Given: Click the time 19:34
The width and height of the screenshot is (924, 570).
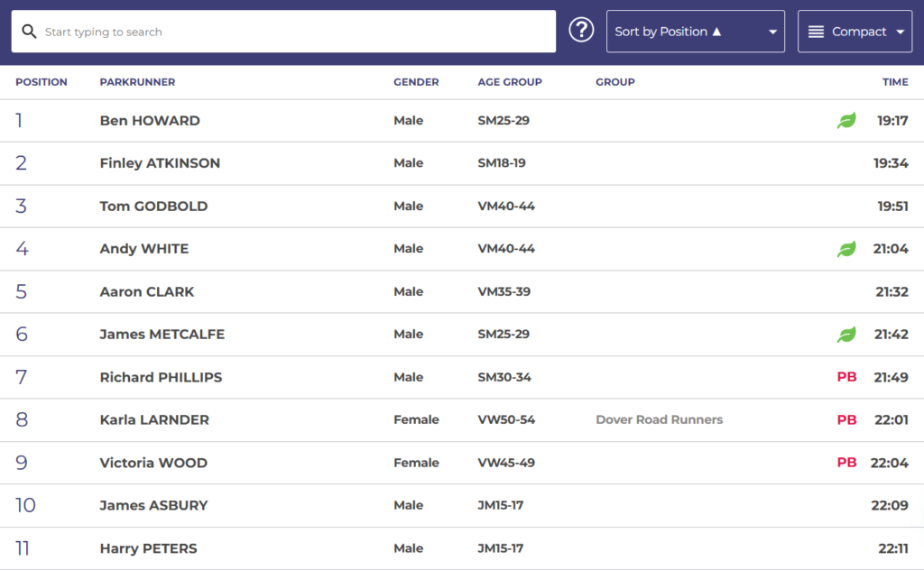Looking at the screenshot, I should tap(891, 163).
